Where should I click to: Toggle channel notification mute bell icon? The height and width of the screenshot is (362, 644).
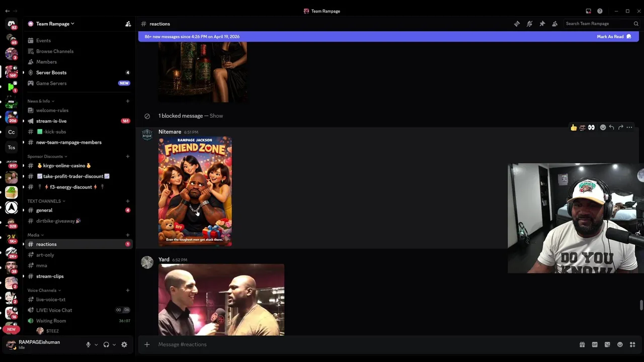[529, 24]
